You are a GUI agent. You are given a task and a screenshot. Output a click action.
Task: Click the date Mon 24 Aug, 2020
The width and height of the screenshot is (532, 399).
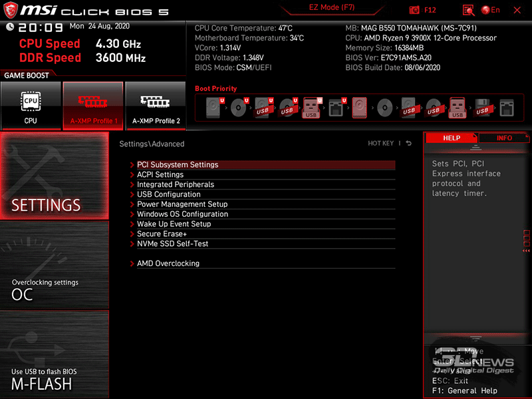(99, 26)
